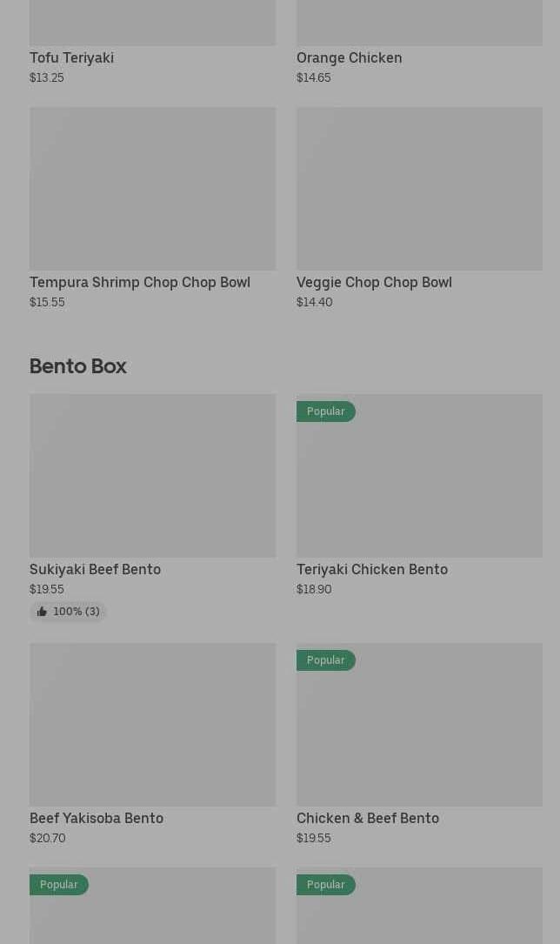Open the Veggie Chop Chop Bowl name link
This screenshot has width=560, height=944.
point(374,282)
